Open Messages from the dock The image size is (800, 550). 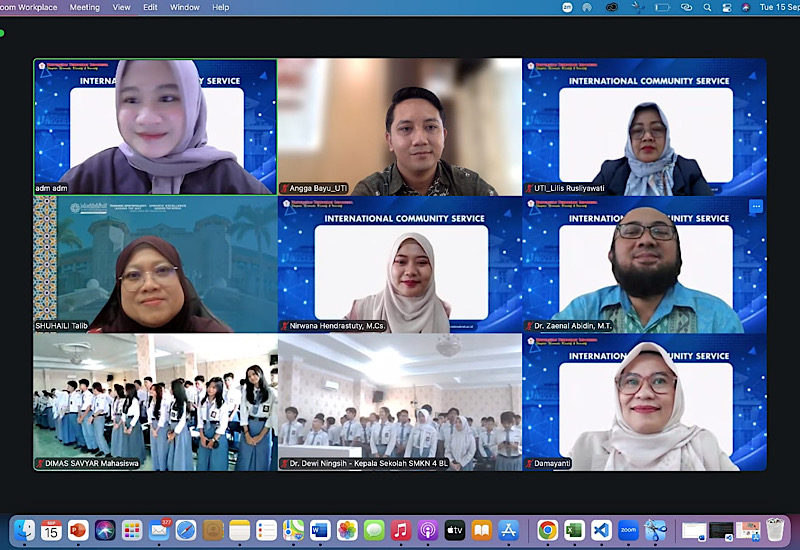[374, 531]
